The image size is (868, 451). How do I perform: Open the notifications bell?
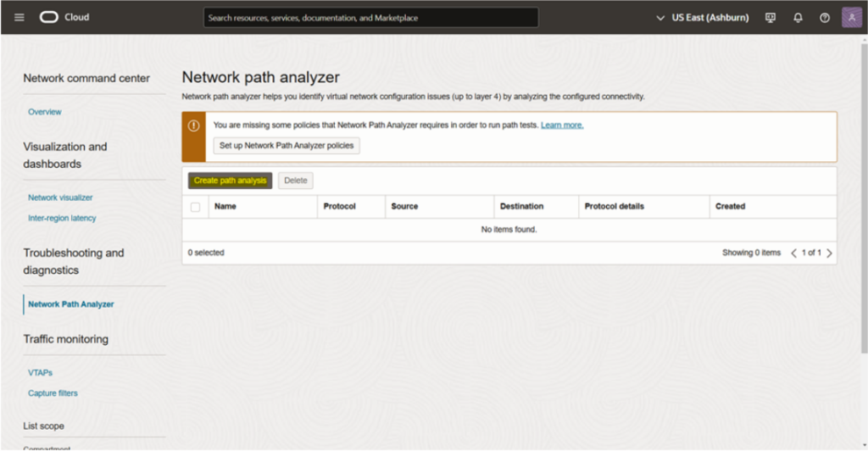point(798,18)
